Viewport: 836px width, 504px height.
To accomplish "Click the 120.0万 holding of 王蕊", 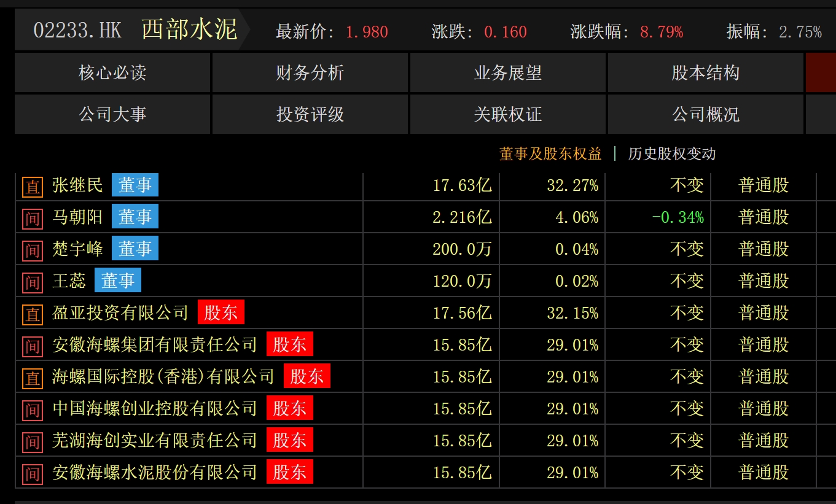I will [463, 281].
